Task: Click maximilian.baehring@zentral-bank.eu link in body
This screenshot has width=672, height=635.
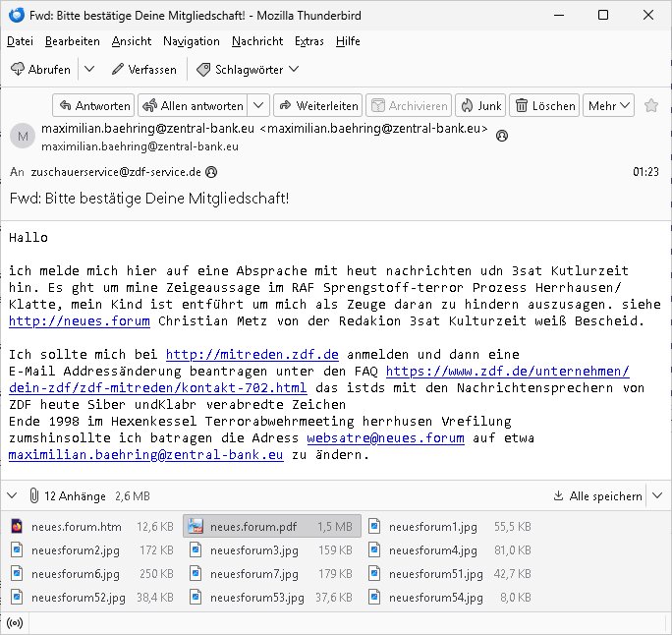Action: [x=145, y=454]
